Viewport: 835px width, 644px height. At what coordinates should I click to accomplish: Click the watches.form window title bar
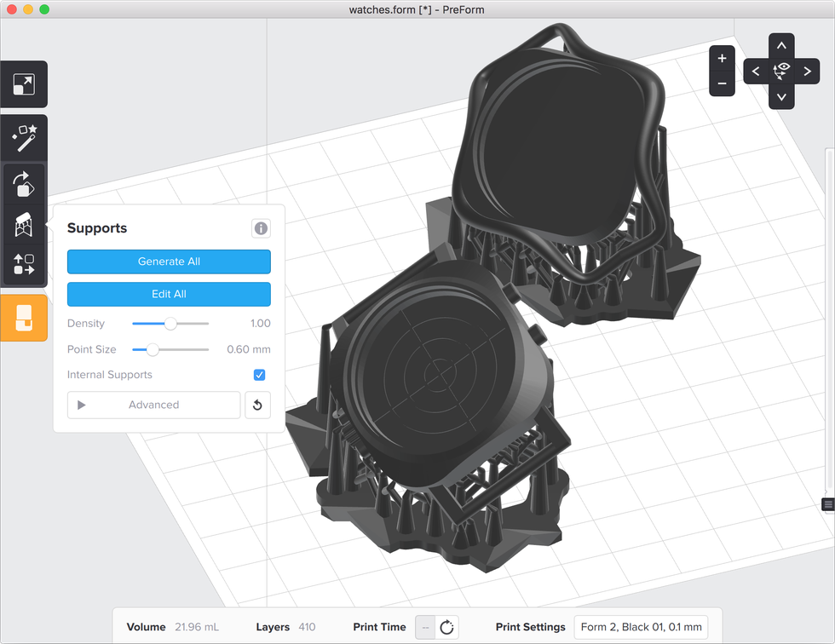coord(417,9)
